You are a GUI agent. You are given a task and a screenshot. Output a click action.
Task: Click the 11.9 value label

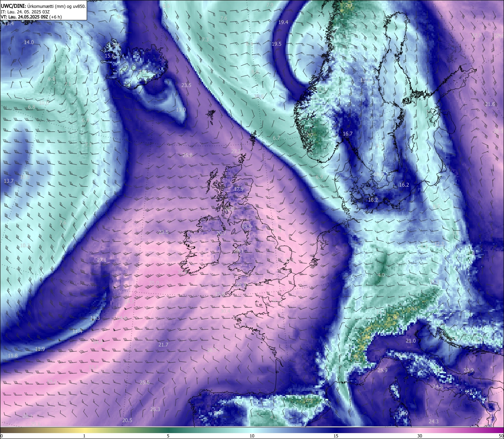coord(40,349)
